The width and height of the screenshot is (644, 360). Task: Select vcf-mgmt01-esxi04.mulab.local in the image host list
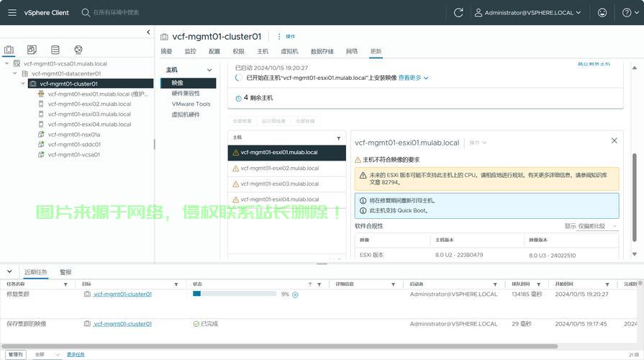286,199
